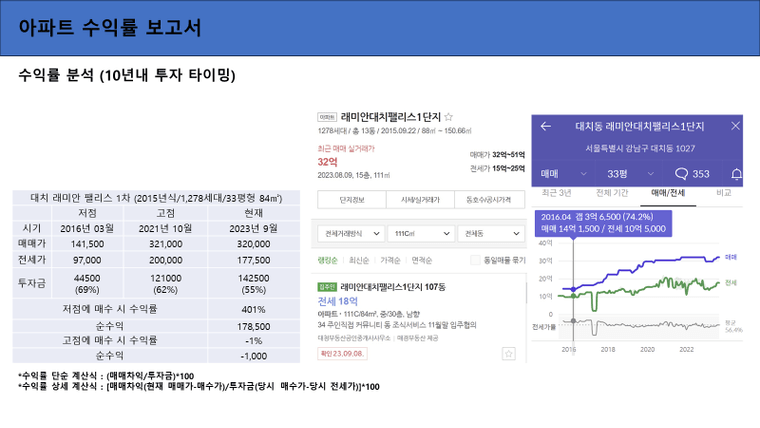760x428 pixels.
Task: Favorite 래미안대치팰리스1단지 with the title star
Action: click(x=448, y=117)
